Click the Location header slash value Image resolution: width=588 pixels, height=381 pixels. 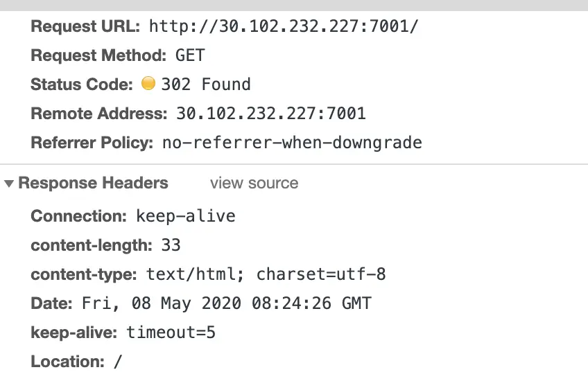coord(118,362)
